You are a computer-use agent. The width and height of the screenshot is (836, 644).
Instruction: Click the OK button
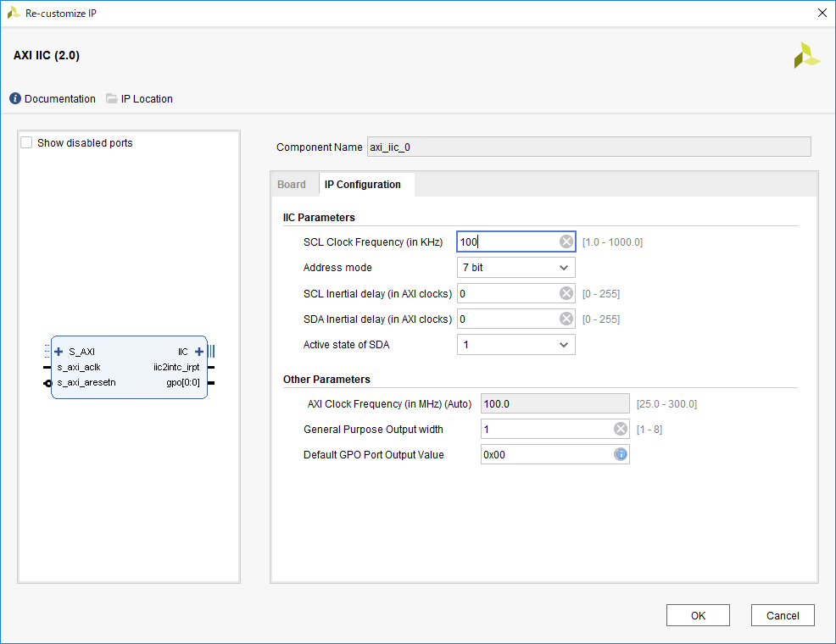[x=698, y=615]
